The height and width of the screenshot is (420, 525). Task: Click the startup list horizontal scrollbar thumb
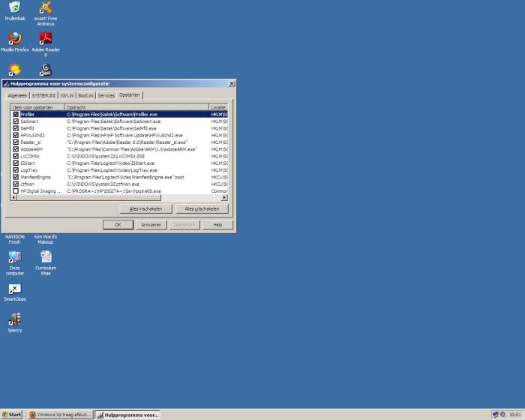point(88,197)
